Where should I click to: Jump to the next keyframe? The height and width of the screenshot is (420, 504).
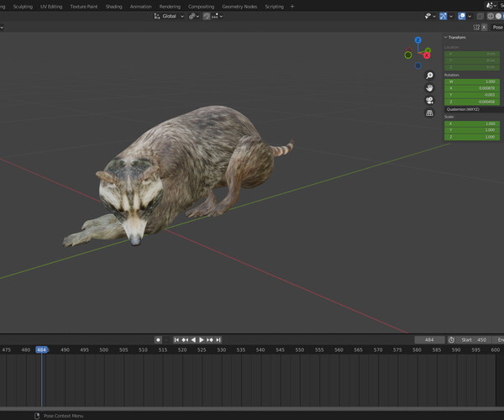click(x=210, y=340)
